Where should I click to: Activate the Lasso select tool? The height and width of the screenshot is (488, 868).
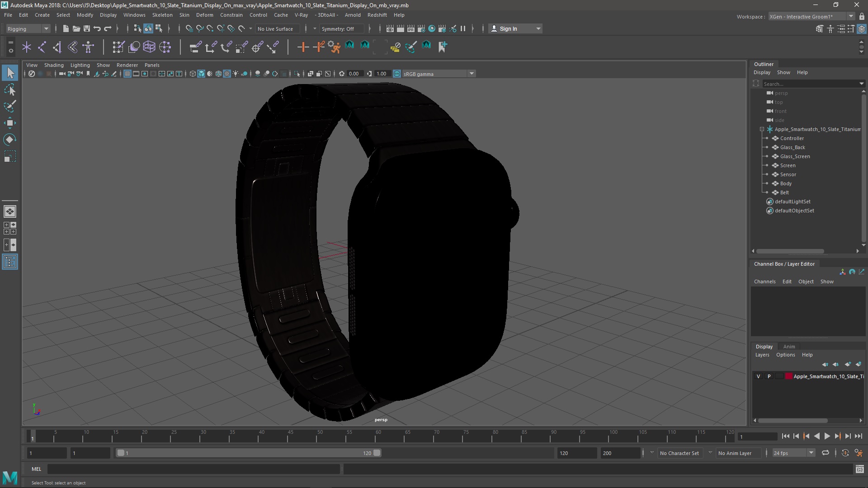(x=10, y=90)
